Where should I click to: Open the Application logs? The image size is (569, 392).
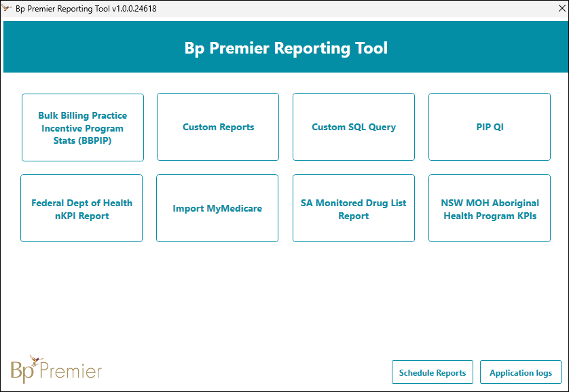coord(521,372)
